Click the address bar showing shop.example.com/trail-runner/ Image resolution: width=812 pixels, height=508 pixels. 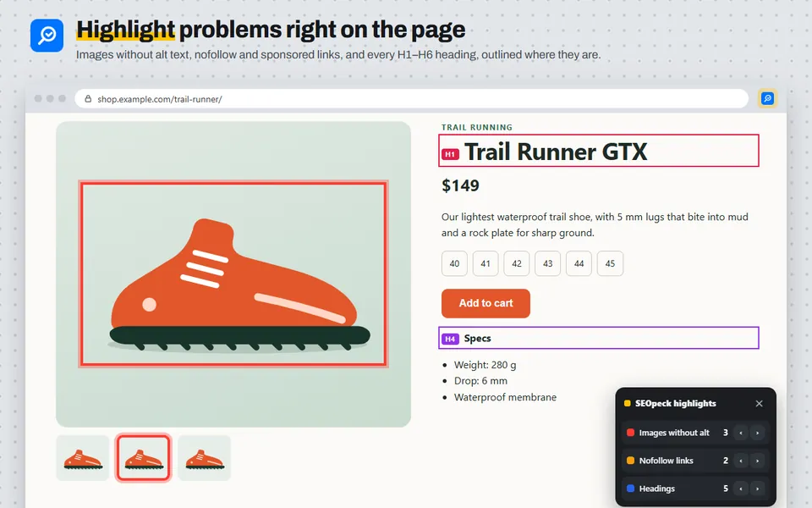click(412, 98)
